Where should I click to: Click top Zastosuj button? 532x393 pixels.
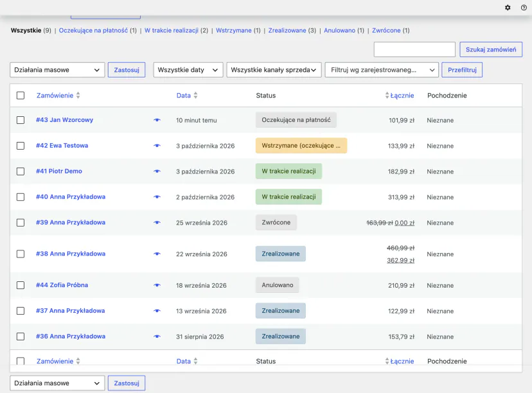pos(127,70)
